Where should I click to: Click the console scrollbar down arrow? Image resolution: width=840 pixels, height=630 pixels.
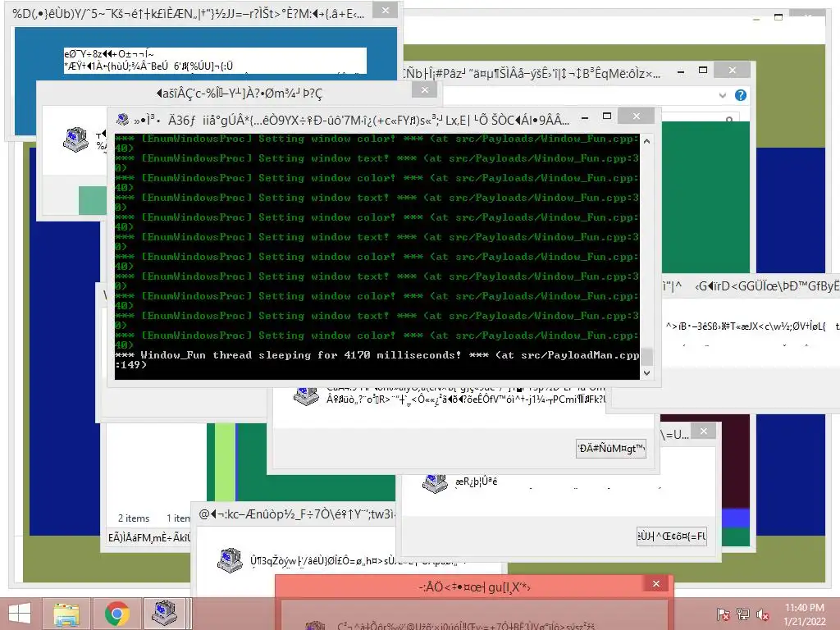(x=646, y=373)
